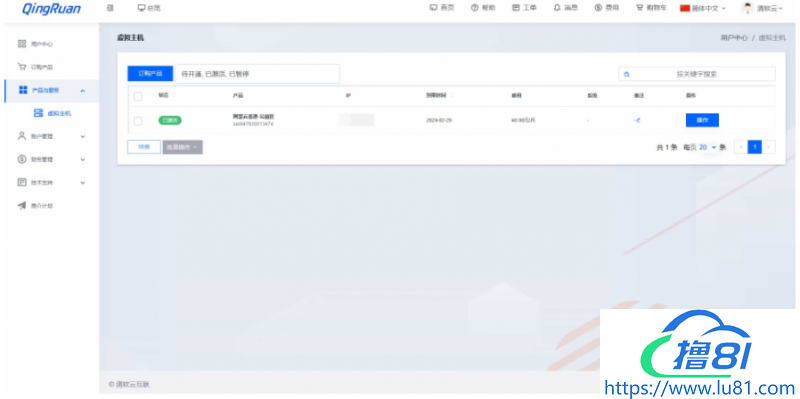
Task: Click the sidebar collapse icon beside the QingRuan logo
Action: pos(111,8)
